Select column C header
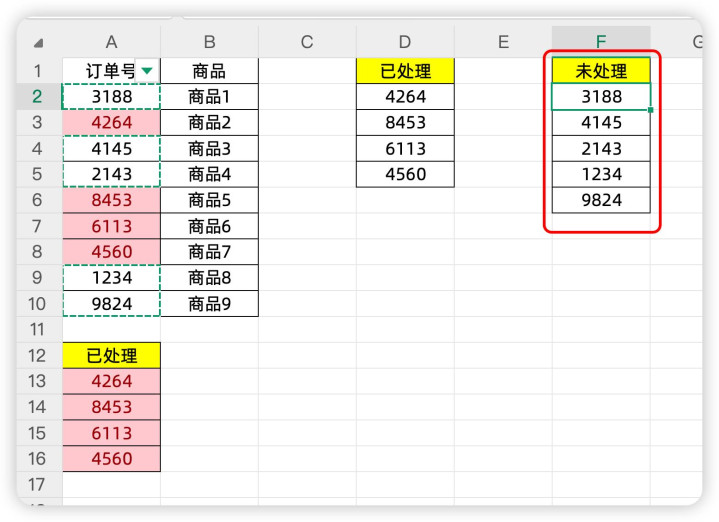Screen dimensions: 719x522 click(x=307, y=42)
